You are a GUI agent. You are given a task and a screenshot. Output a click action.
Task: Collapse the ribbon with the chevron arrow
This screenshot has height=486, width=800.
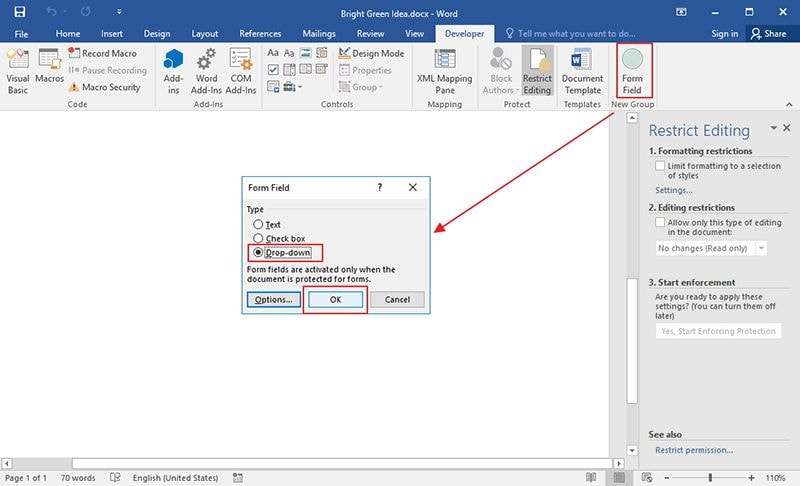[789, 104]
